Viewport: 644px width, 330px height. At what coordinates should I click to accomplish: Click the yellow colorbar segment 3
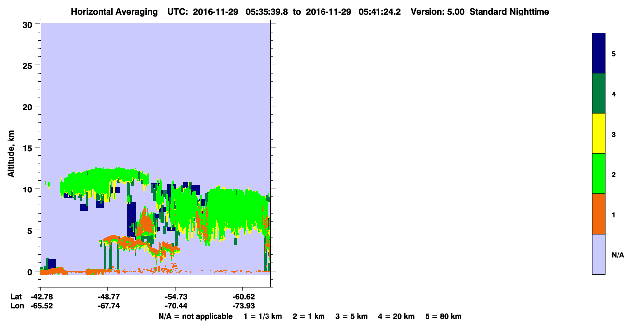point(599,134)
